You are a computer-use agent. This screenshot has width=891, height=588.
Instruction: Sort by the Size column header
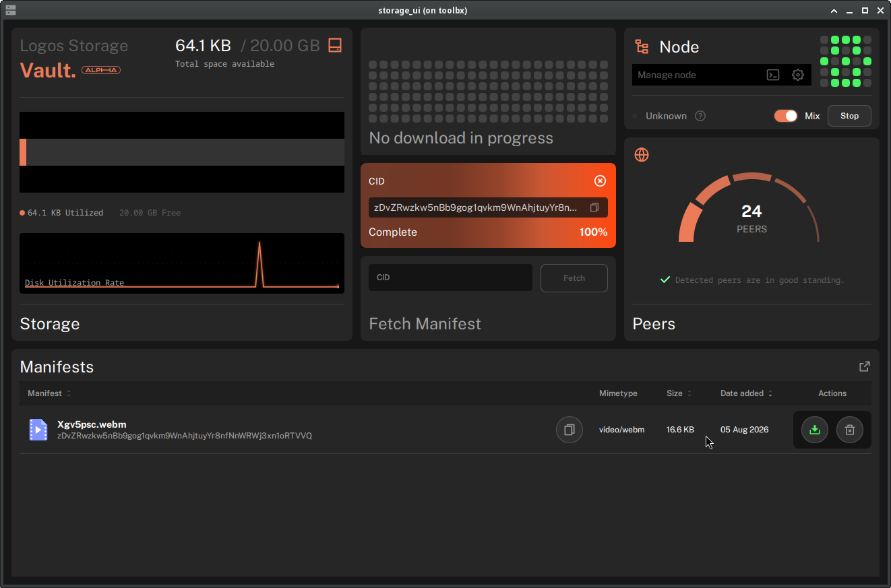click(x=679, y=393)
